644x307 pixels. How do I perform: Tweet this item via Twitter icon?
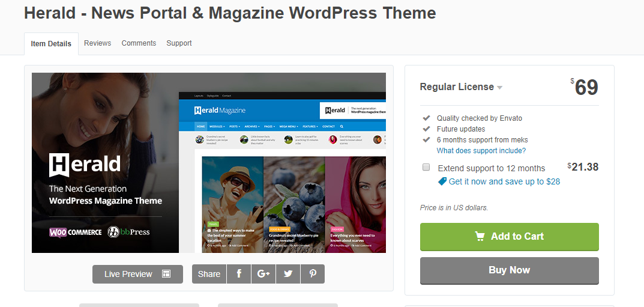click(288, 274)
